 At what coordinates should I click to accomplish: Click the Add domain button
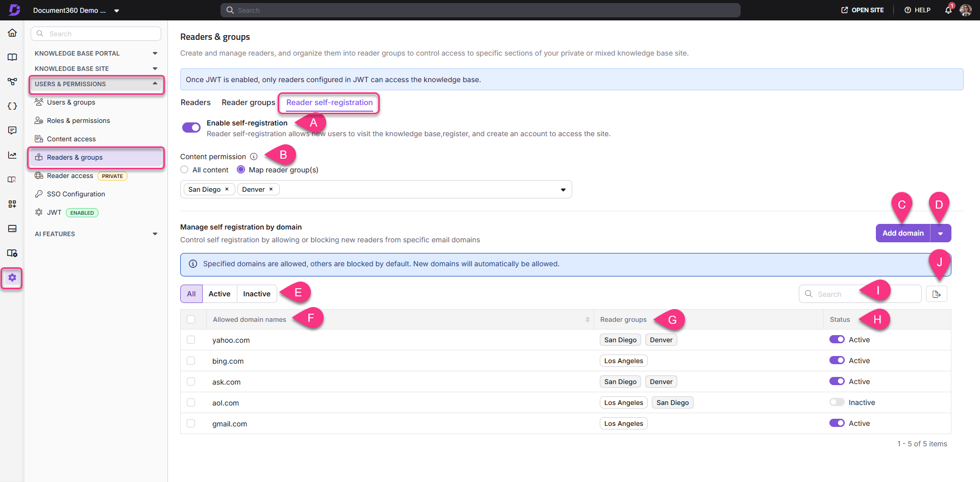tap(902, 233)
